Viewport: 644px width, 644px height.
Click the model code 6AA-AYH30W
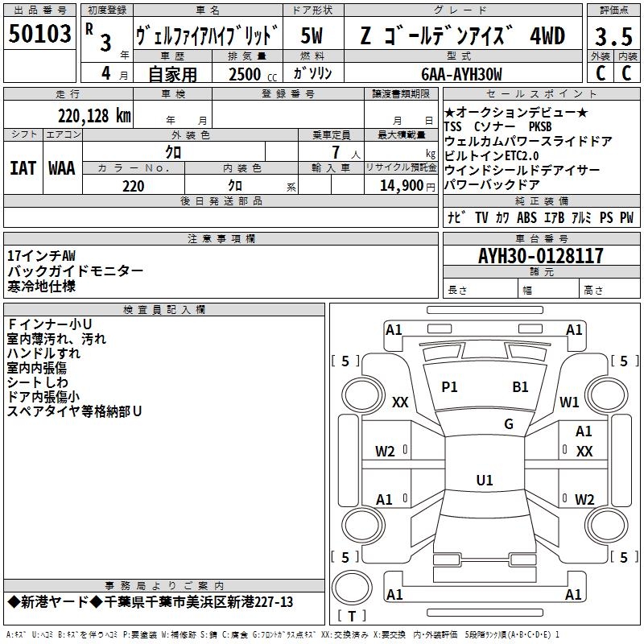(461, 74)
